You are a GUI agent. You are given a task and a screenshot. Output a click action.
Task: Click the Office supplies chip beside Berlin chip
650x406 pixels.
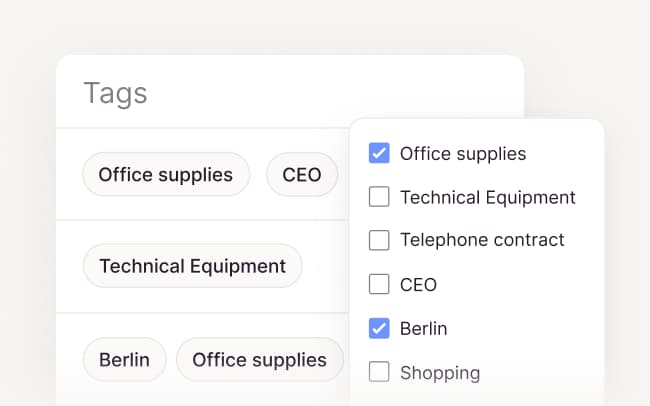pos(259,359)
